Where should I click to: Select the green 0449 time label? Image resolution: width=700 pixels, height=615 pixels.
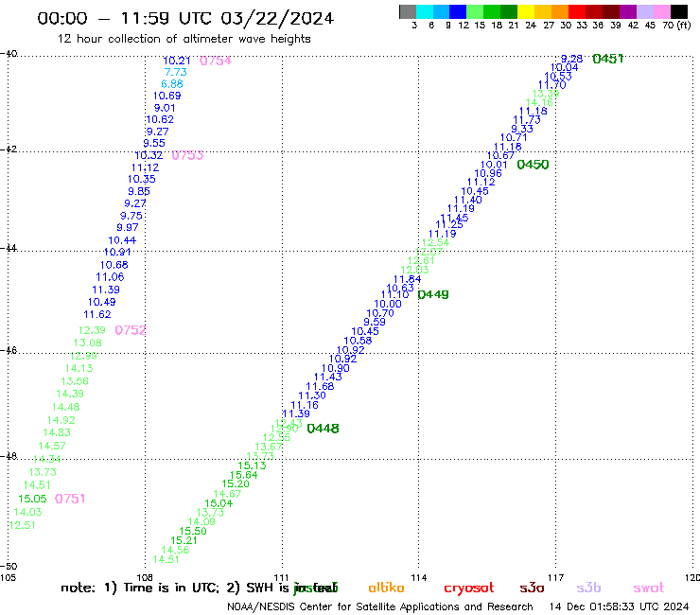(x=433, y=295)
